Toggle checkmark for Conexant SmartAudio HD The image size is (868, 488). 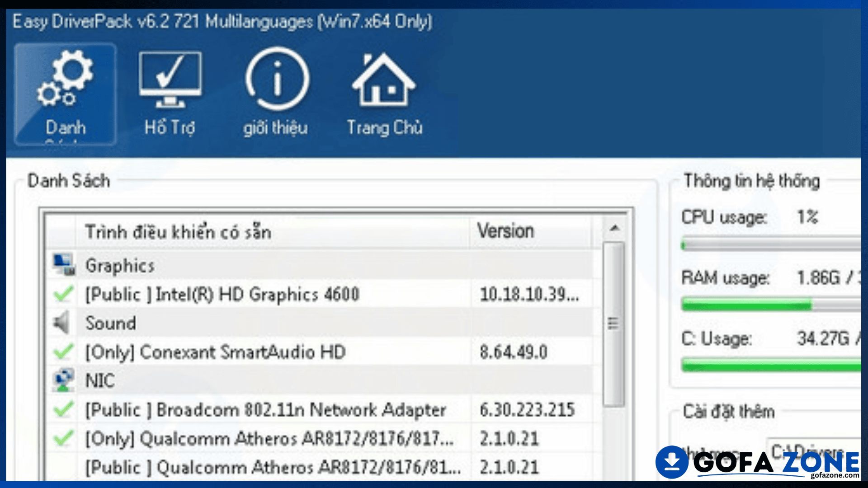[x=63, y=352]
